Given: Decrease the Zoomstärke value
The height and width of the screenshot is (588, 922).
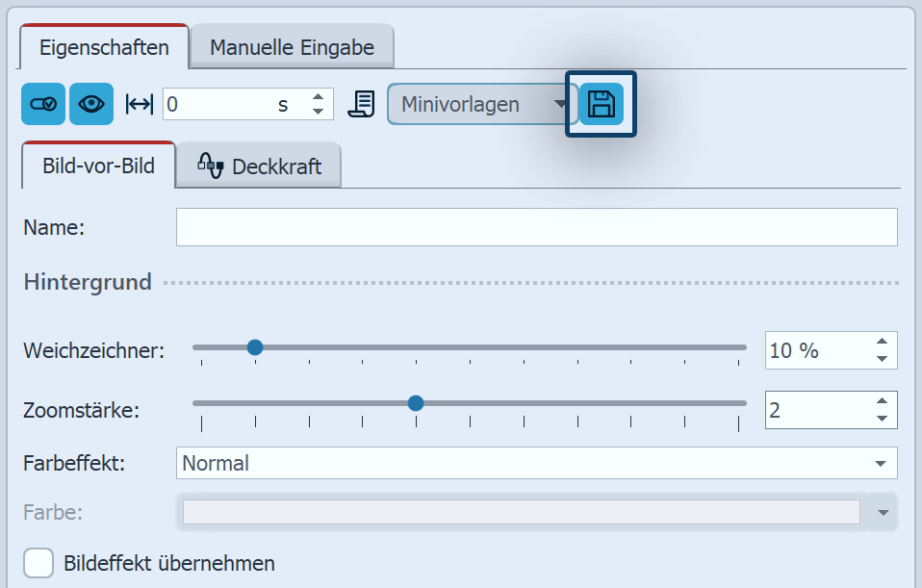Looking at the screenshot, I should point(882,419).
